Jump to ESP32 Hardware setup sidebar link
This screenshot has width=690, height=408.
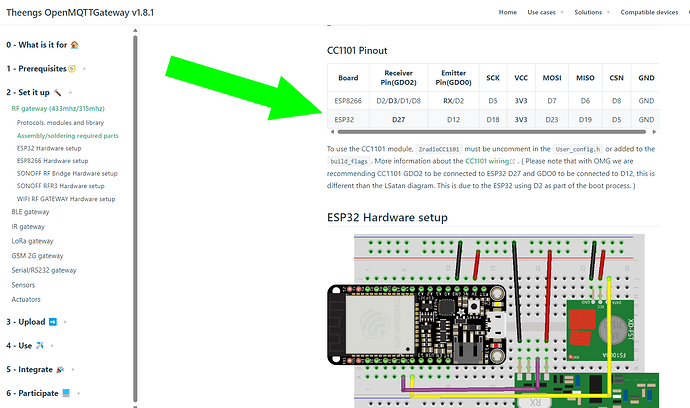pyautogui.click(x=49, y=148)
